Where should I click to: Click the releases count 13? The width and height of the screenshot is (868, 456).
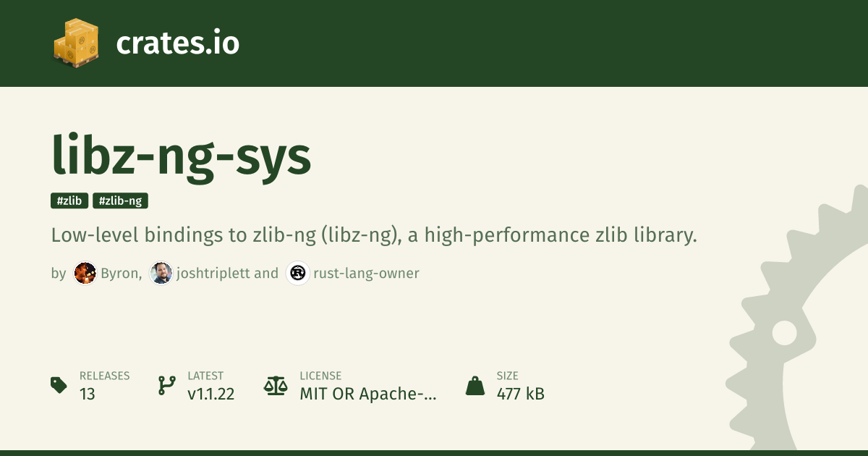88,394
